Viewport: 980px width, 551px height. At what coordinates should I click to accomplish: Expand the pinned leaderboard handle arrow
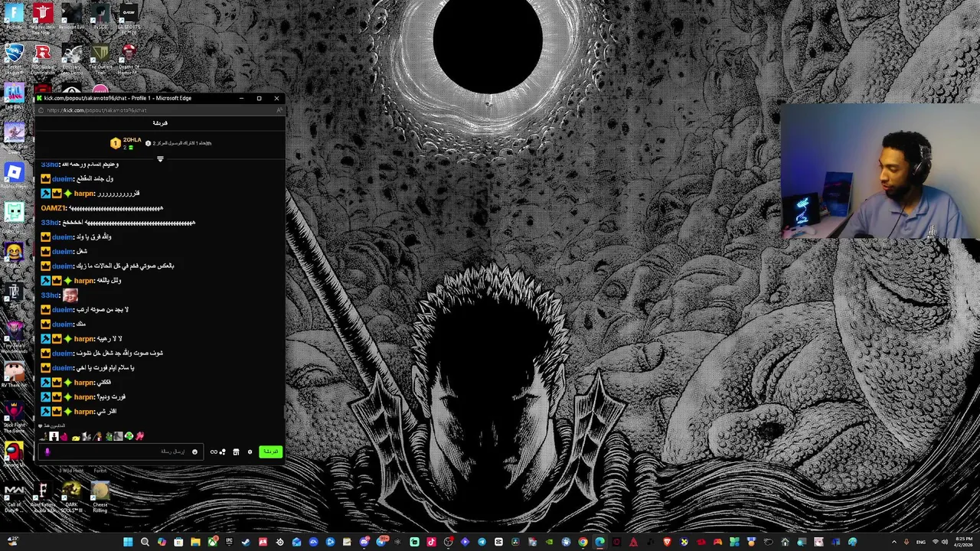(x=160, y=159)
